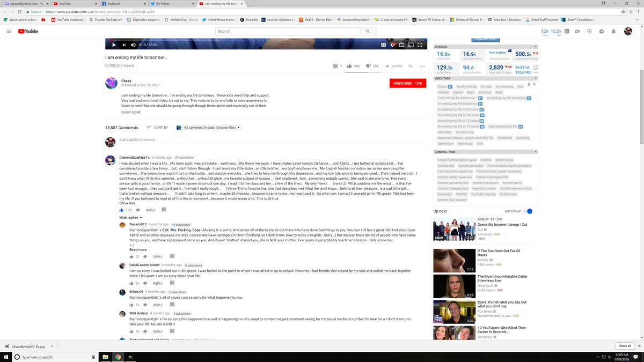Like the video with 45K likes
Image resolution: width=644 pixels, height=362 pixels.
pyautogui.click(x=353, y=66)
